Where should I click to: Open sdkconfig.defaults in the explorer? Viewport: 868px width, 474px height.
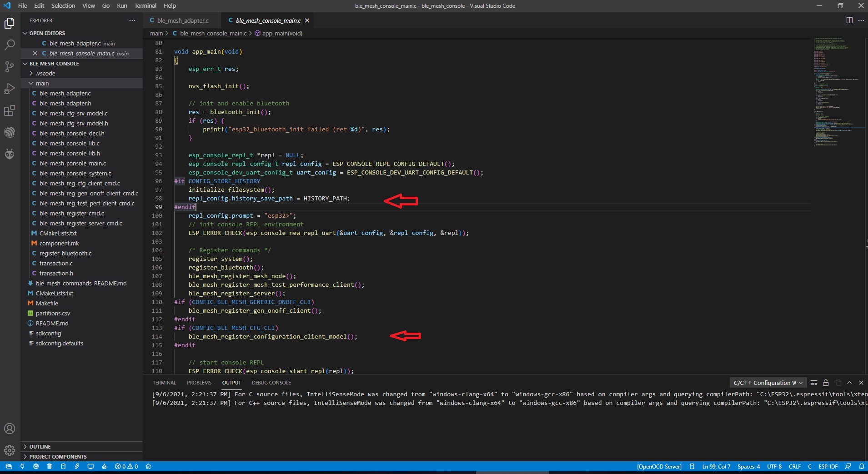(60, 343)
